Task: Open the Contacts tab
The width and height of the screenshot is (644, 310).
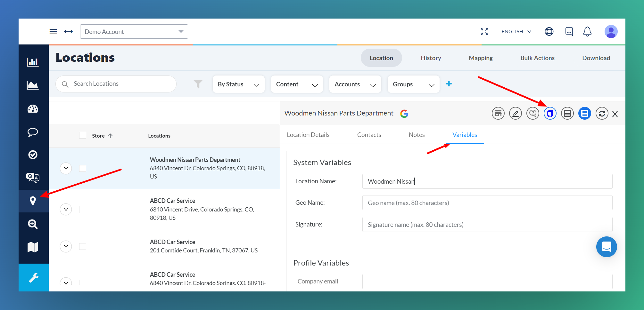Action: pos(369,135)
